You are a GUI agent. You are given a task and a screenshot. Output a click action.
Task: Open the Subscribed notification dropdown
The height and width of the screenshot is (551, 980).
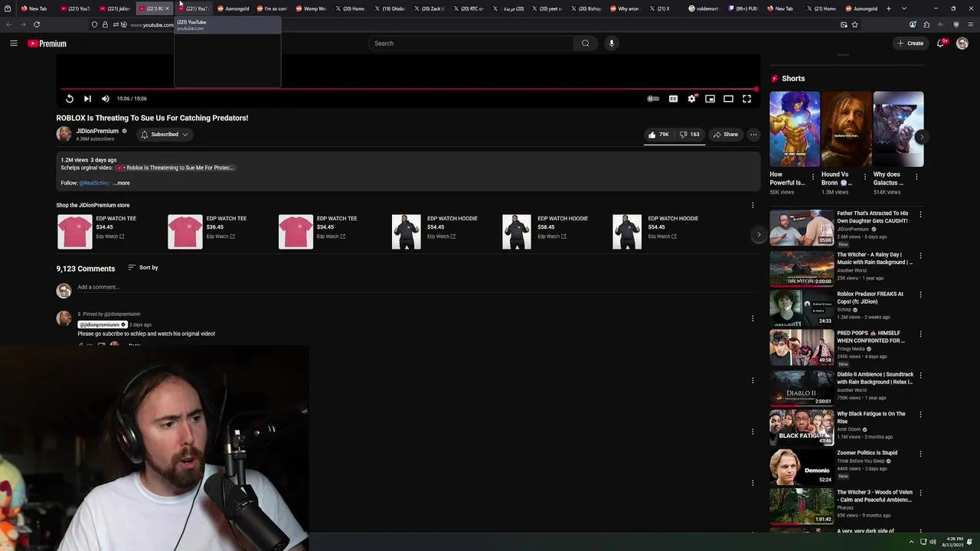pos(164,135)
